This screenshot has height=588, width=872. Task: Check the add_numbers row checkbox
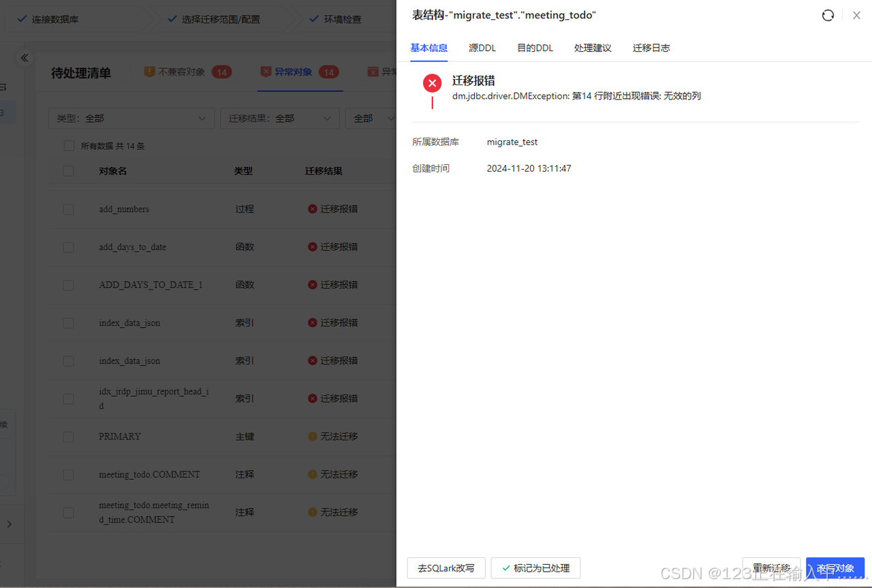[x=68, y=209]
